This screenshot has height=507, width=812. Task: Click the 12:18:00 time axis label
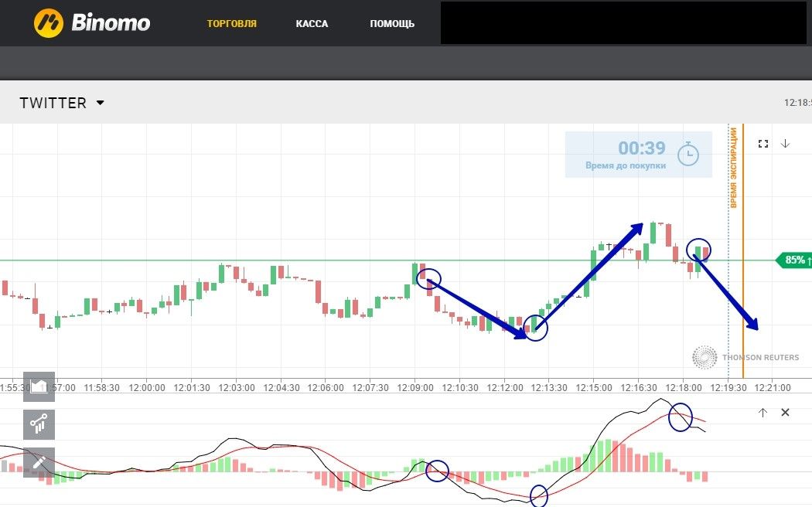[x=684, y=387]
